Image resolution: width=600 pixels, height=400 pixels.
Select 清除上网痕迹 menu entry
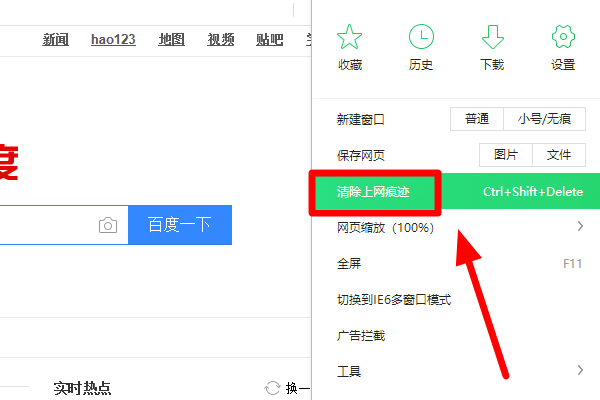coord(457,191)
